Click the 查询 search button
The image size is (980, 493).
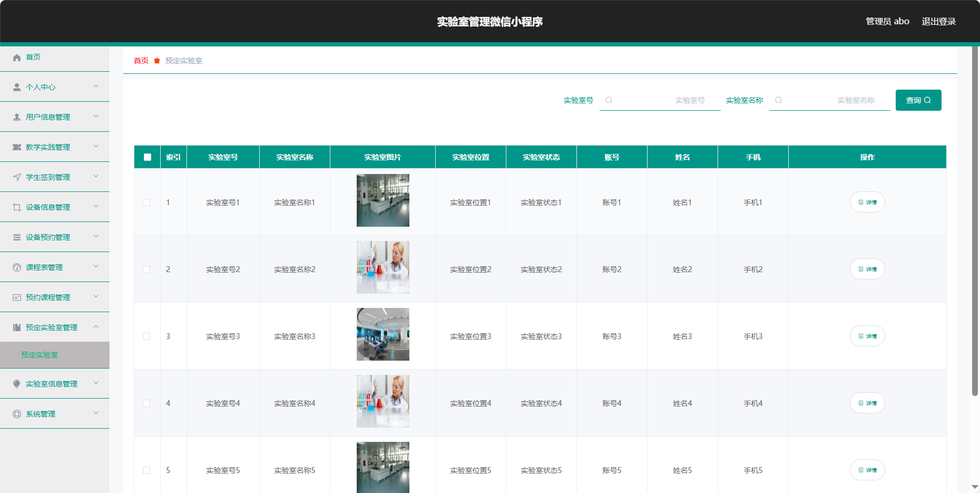918,100
